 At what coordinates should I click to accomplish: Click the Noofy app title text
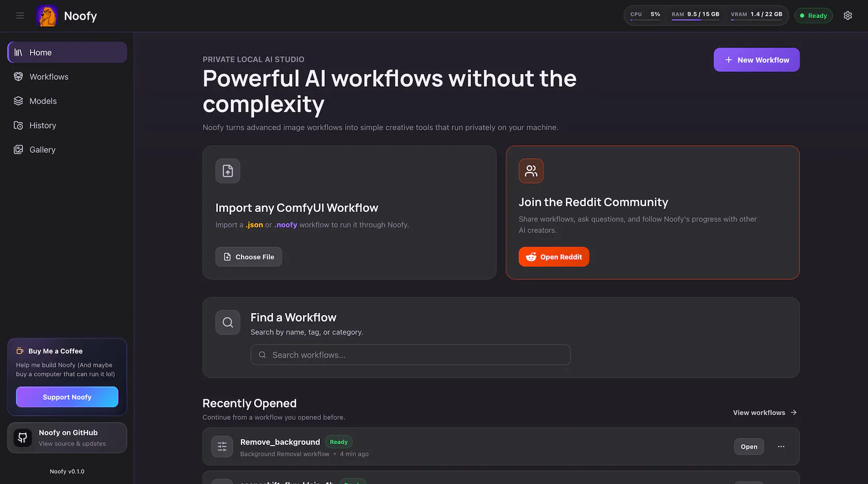(x=81, y=16)
